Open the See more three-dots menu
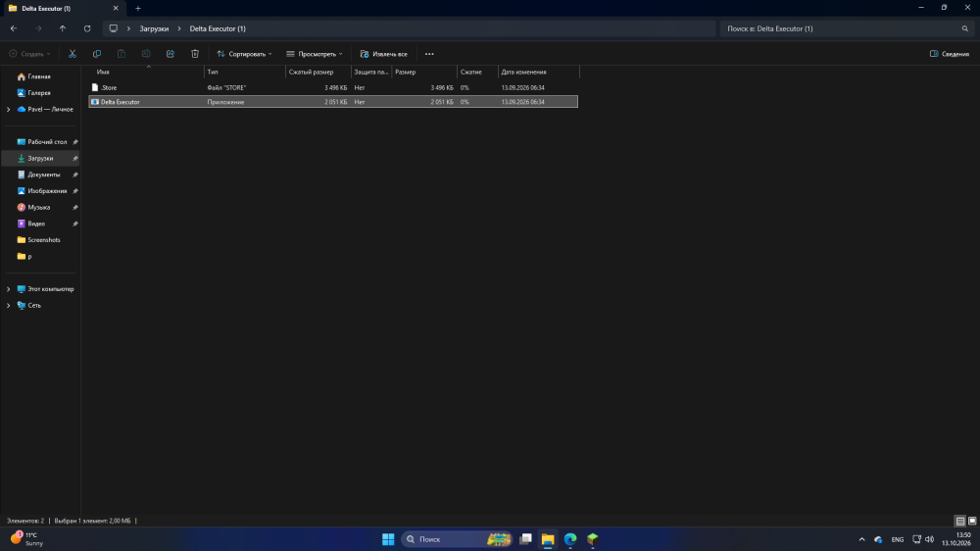980x551 pixels. pyautogui.click(x=429, y=54)
